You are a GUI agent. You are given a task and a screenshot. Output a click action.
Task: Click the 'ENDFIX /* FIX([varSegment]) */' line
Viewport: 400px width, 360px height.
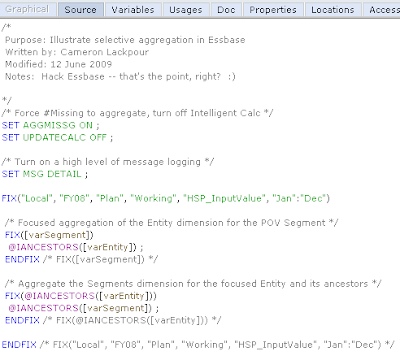point(81,259)
